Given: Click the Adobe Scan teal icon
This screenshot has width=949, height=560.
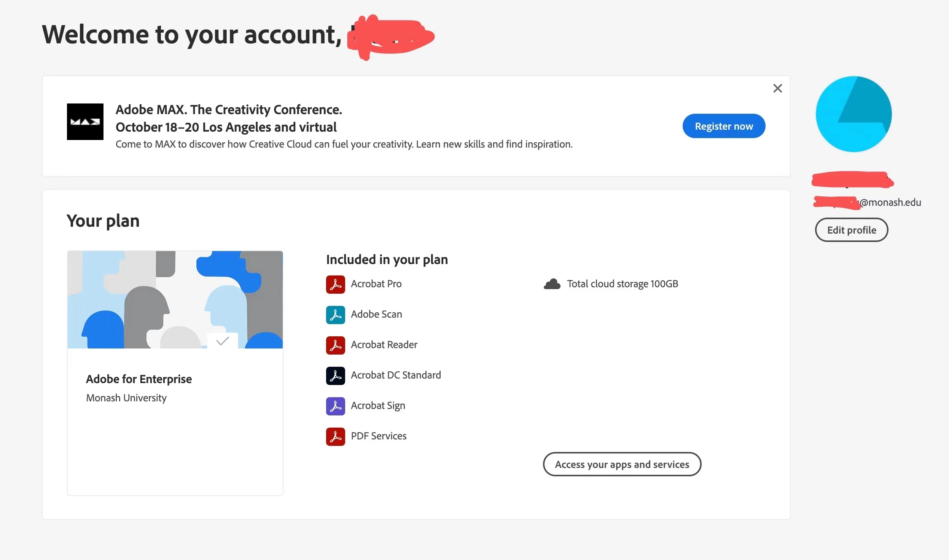Looking at the screenshot, I should tap(335, 315).
